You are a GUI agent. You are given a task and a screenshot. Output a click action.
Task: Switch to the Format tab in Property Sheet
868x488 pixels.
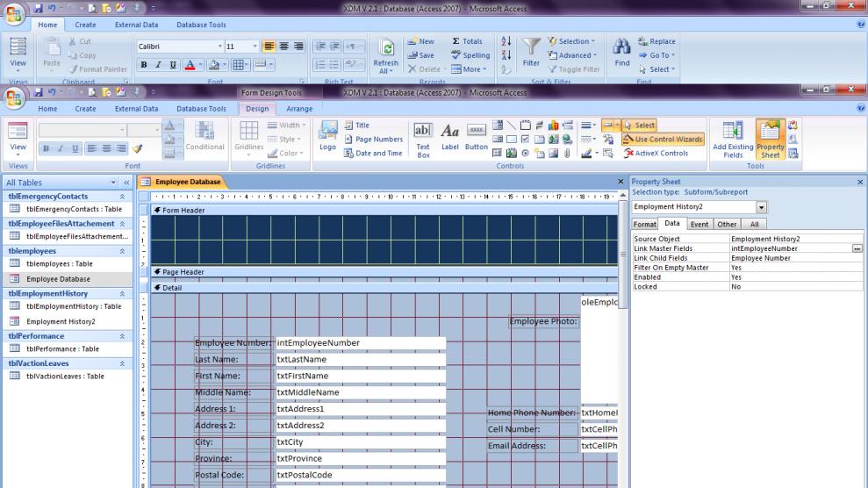click(x=644, y=224)
